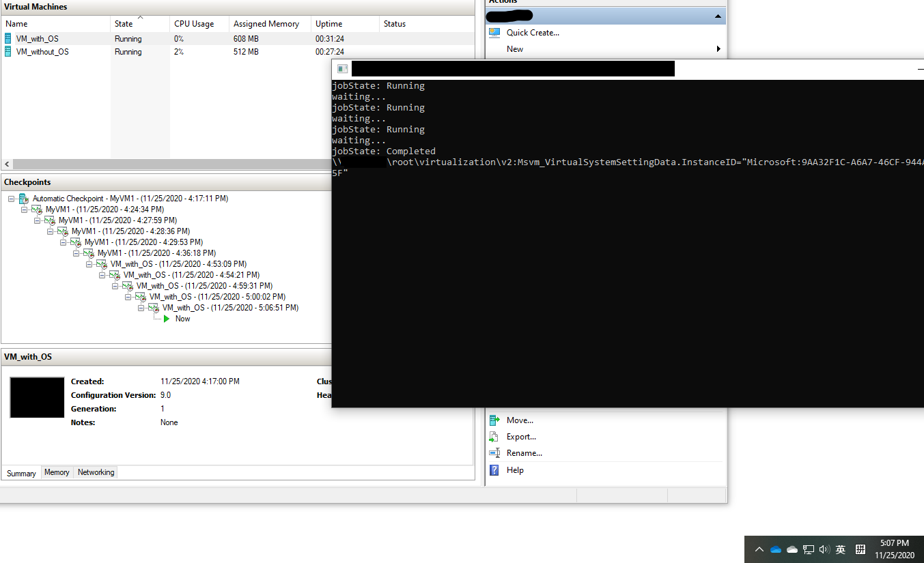Click the OneDrive cloud icon in the system tray
This screenshot has height=563, width=924.
click(x=776, y=549)
